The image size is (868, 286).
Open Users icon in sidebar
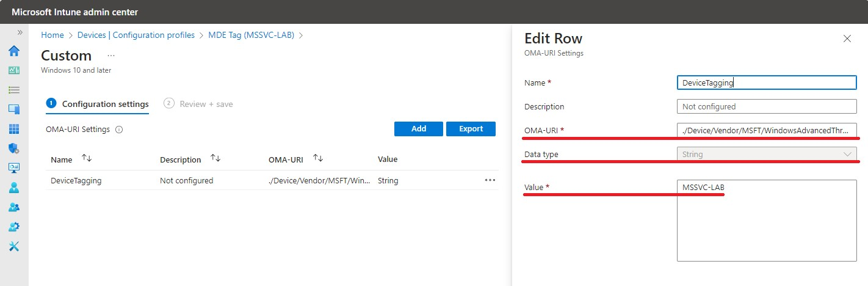point(13,188)
